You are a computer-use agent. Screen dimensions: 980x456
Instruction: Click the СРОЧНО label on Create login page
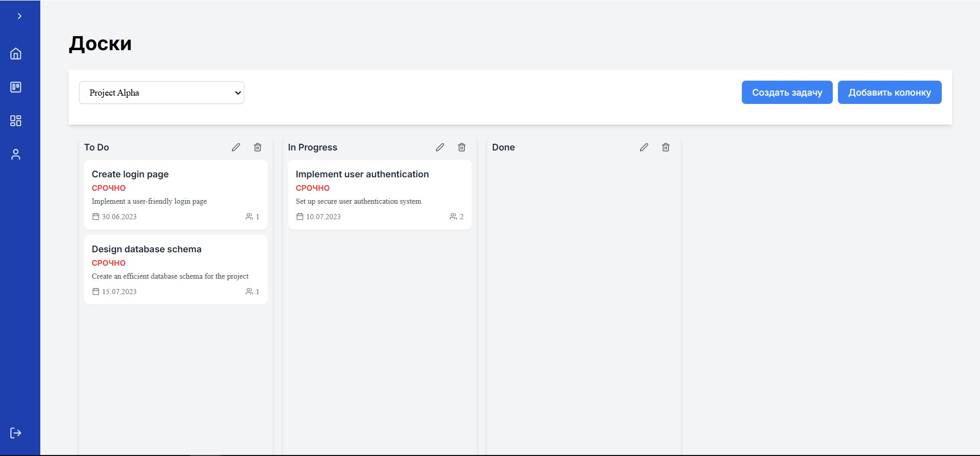click(x=108, y=188)
